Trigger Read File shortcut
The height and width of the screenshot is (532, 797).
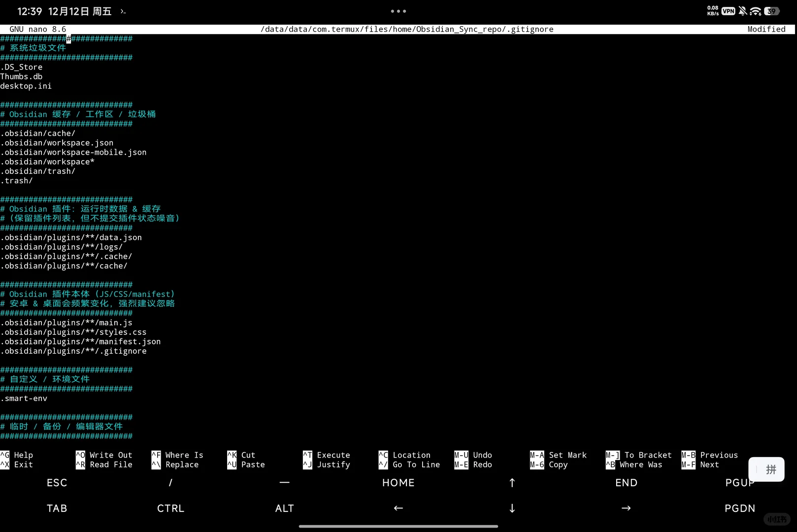click(105, 465)
